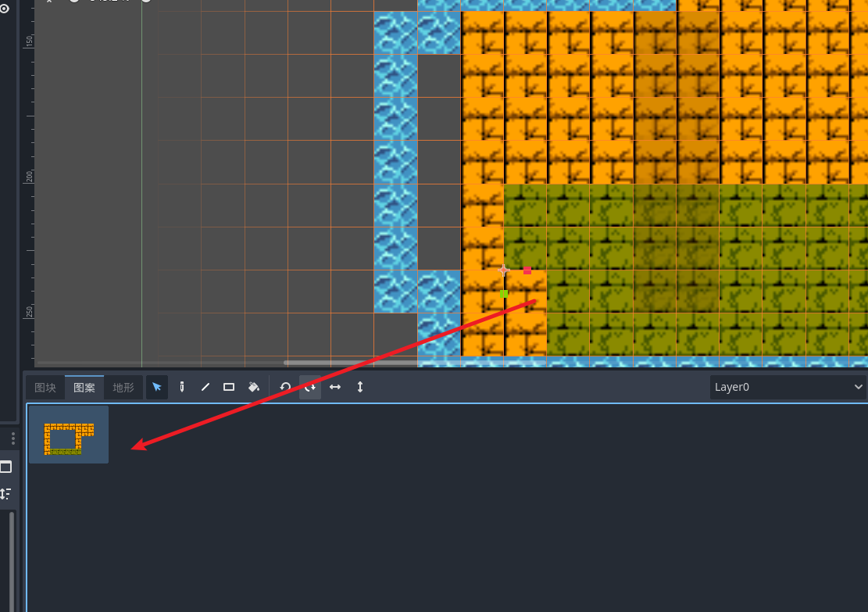Activate the Selection arrow tool
The height and width of the screenshot is (612, 868).
point(157,387)
